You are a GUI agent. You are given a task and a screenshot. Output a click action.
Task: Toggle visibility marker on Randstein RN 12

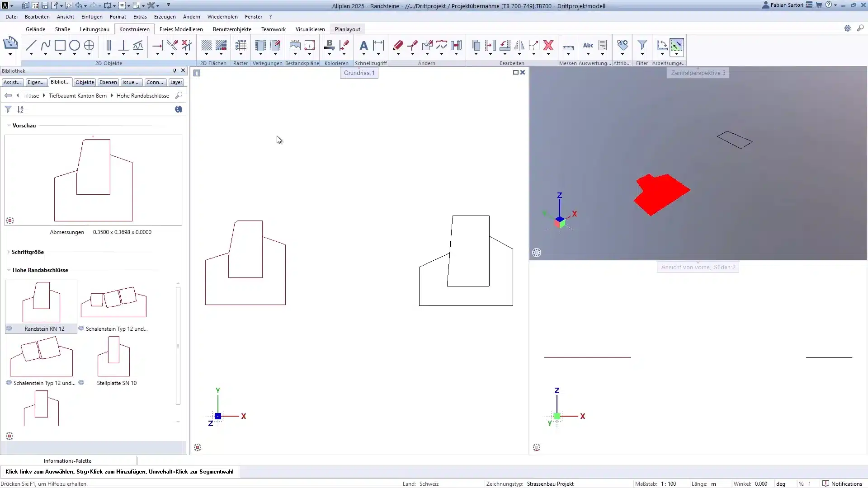(x=9, y=328)
